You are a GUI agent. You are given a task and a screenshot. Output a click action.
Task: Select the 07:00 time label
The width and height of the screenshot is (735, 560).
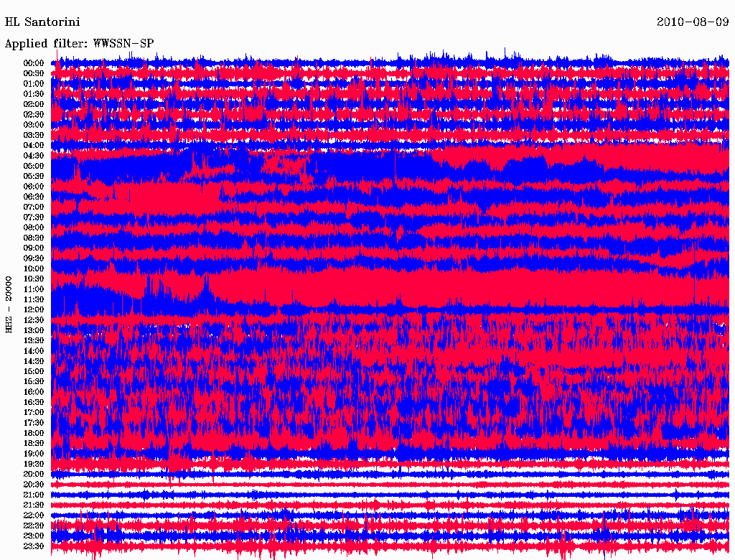[x=33, y=207]
